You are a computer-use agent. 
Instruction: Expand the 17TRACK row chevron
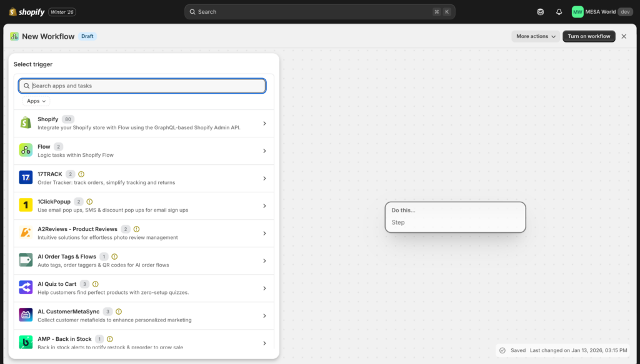point(264,178)
